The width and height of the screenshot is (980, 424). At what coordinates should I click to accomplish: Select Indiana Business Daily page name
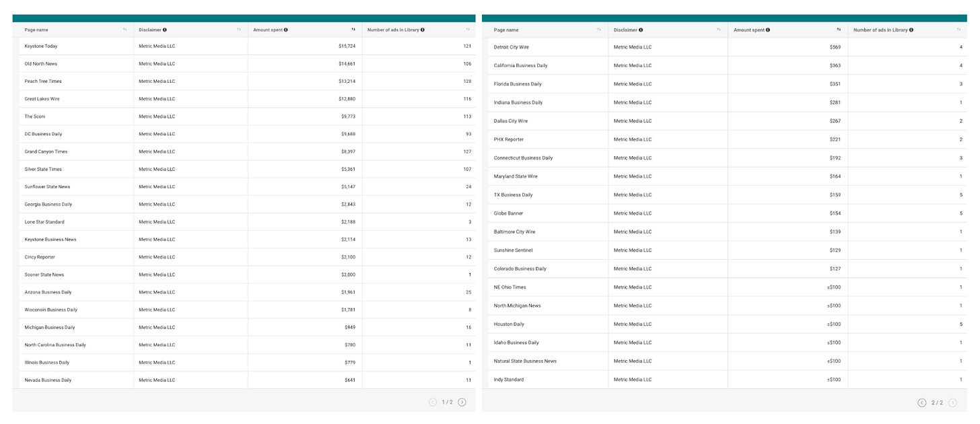pos(518,102)
